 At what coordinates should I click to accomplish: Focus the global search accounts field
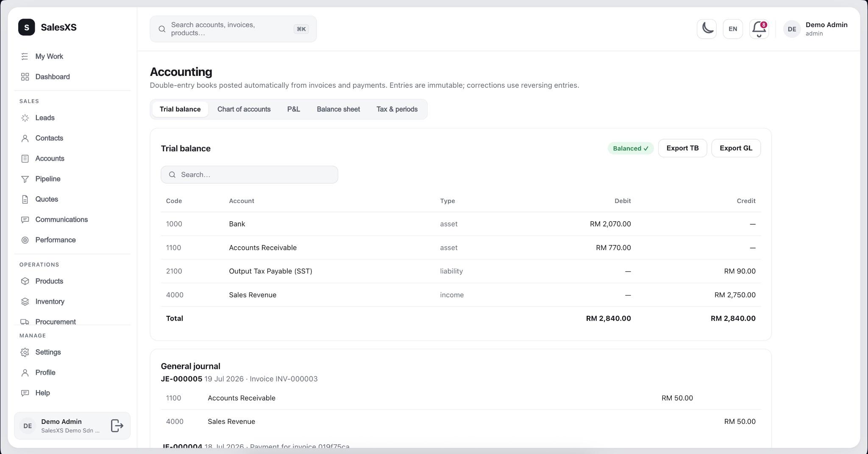point(233,29)
